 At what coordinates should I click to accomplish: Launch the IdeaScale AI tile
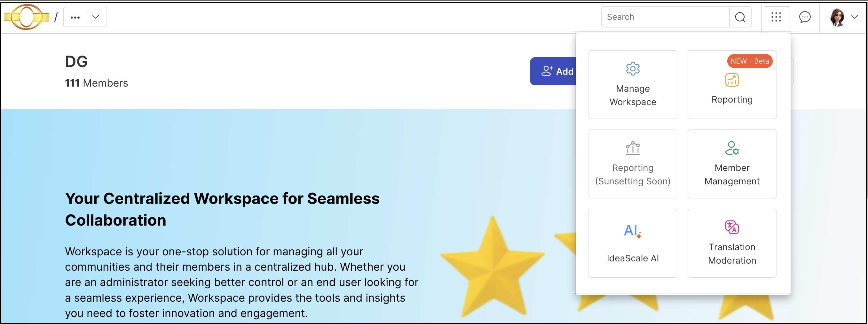pyautogui.click(x=633, y=243)
